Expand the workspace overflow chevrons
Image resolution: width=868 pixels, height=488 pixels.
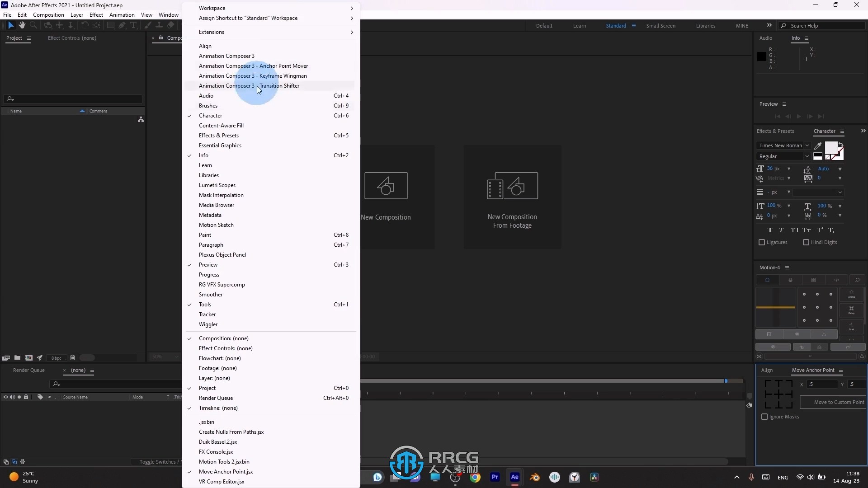tap(769, 25)
